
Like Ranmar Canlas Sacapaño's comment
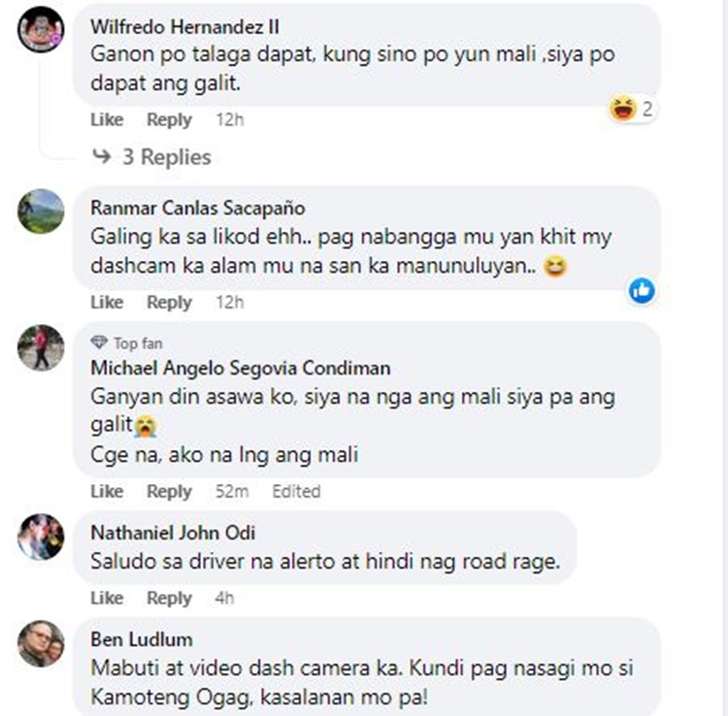(107, 302)
